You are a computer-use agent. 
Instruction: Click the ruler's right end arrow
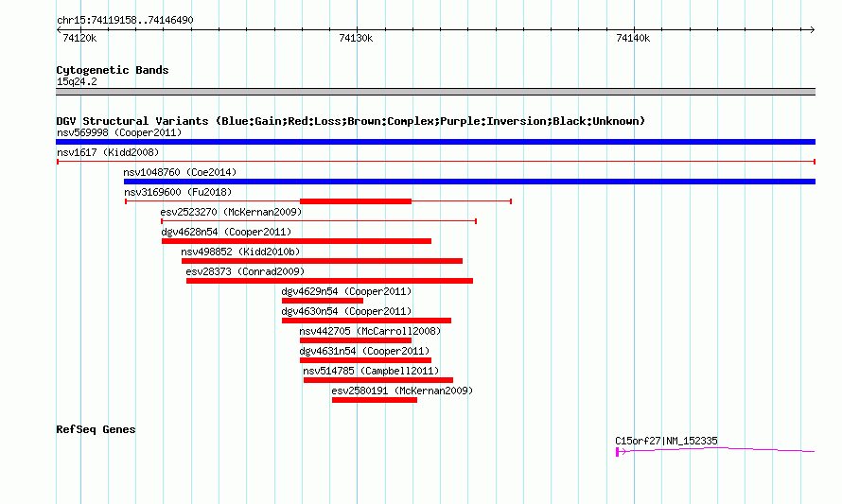(812, 29)
